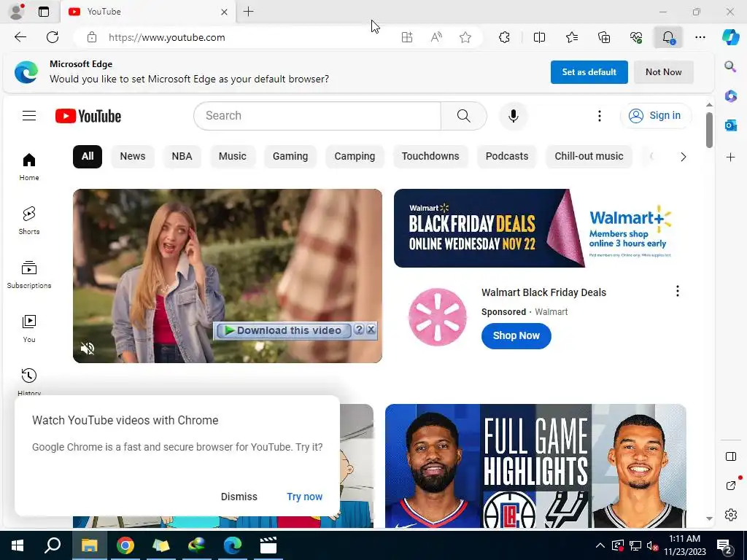The image size is (747, 560).
Task: Open the Extensions puzzle icon
Action: tap(504, 37)
